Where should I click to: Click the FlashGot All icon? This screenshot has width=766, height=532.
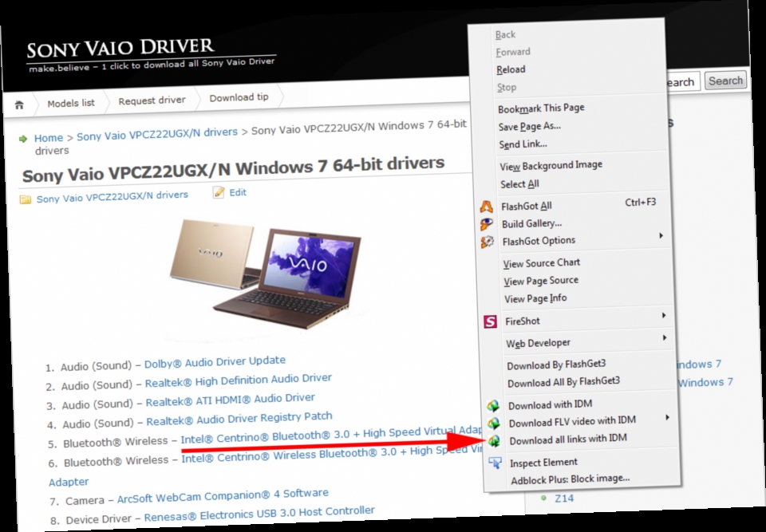pos(486,207)
